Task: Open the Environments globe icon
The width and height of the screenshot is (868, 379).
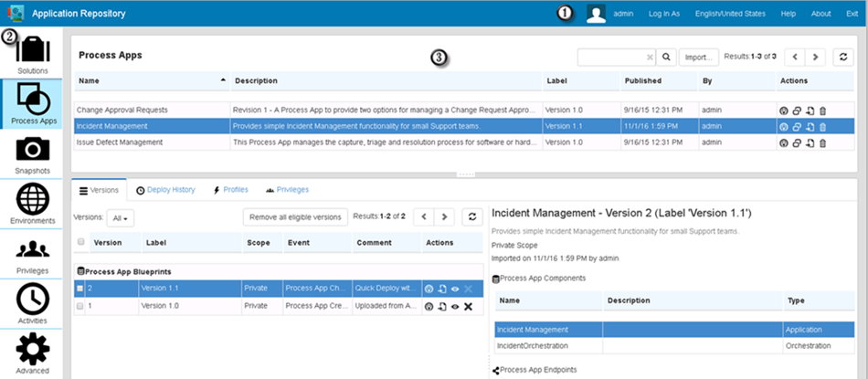Action: point(32,205)
